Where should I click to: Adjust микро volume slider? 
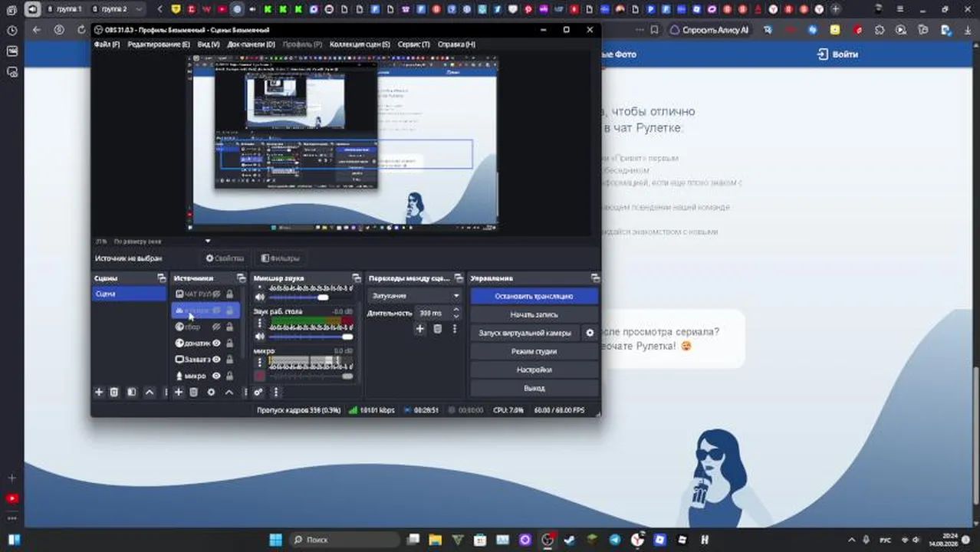pyautogui.click(x=311, y=376)
